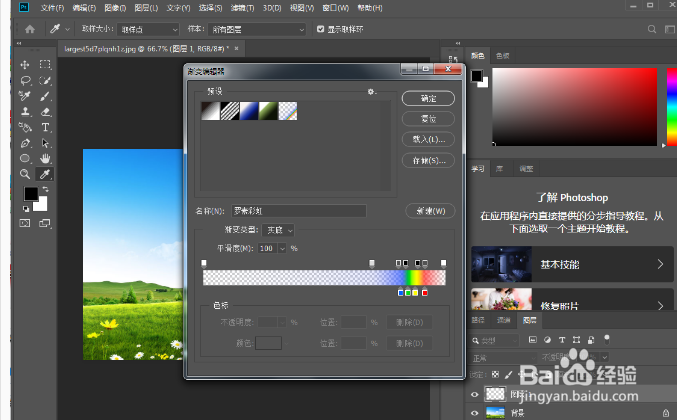Hide Layer 1 visibility eye

[475, 394]
